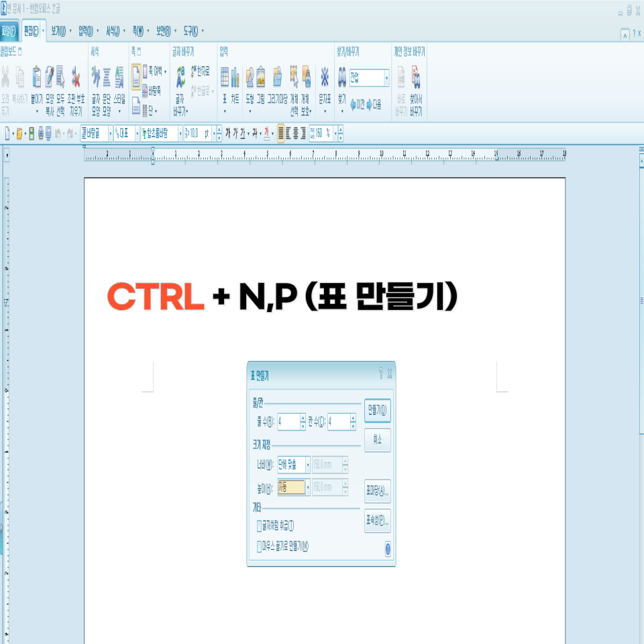The width and height of the screenshot is (644, 644).
Task: Click the 모두 선택 select-all icon
Action: point(60,77)
